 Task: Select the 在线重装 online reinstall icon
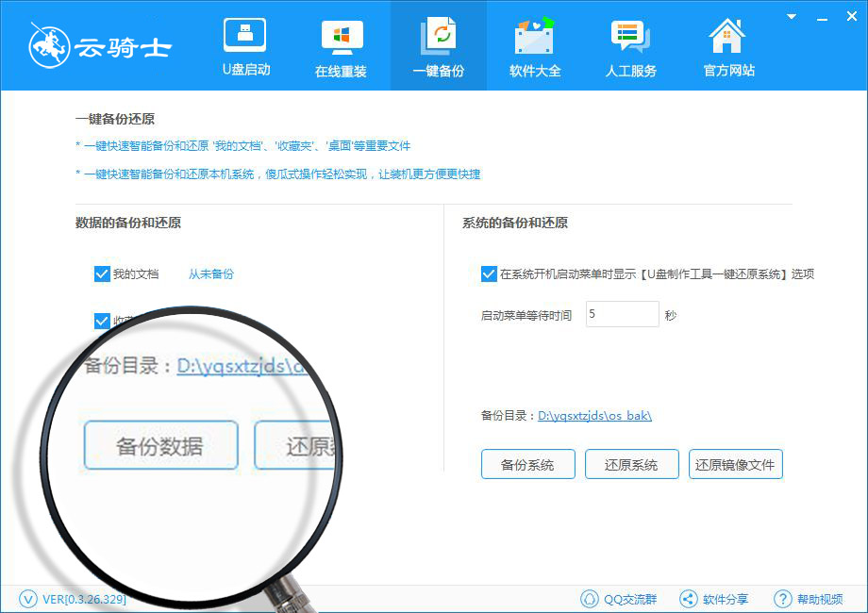[x=342, y=37]
